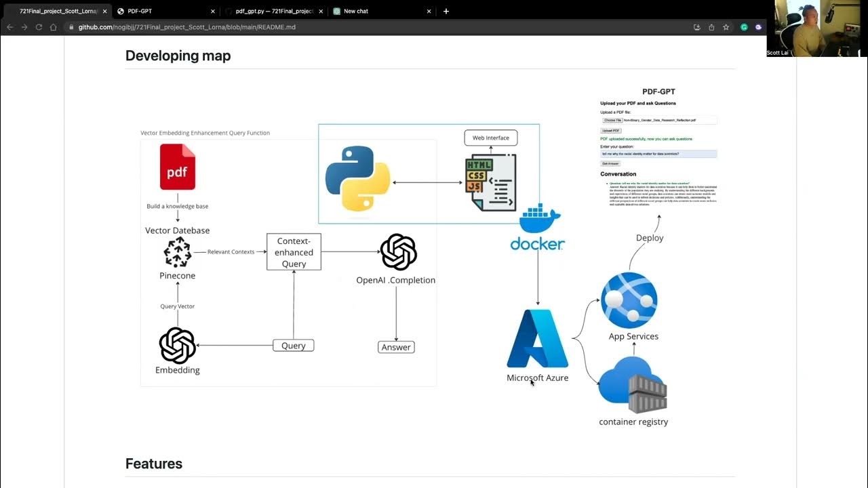The image size is (868, 488).
Task: Click 'Vector Embedding Enhancement Query Function' caption
Action: tap(205, 133)
